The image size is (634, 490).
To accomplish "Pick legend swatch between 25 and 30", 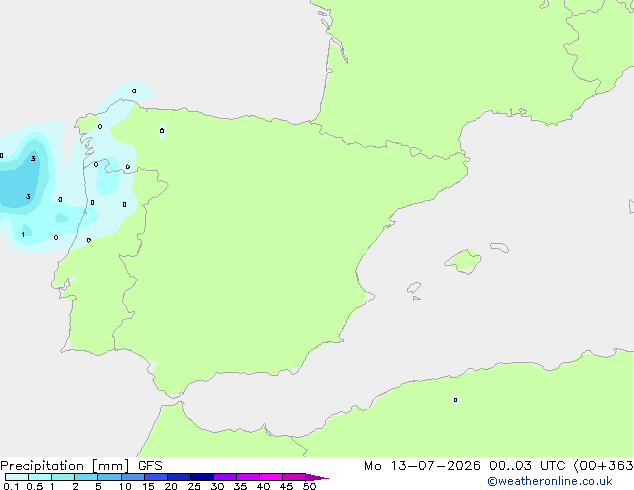I will 202,477.
